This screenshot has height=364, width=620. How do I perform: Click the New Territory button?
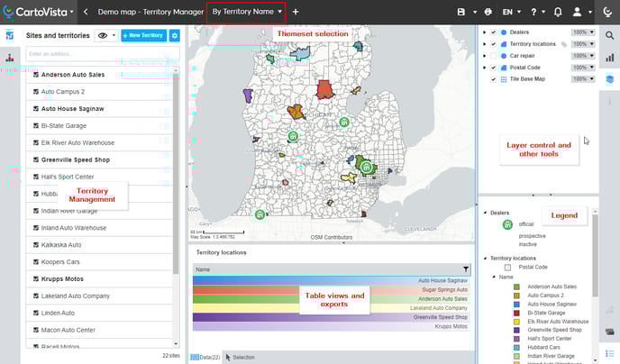[x=144, y=35]
